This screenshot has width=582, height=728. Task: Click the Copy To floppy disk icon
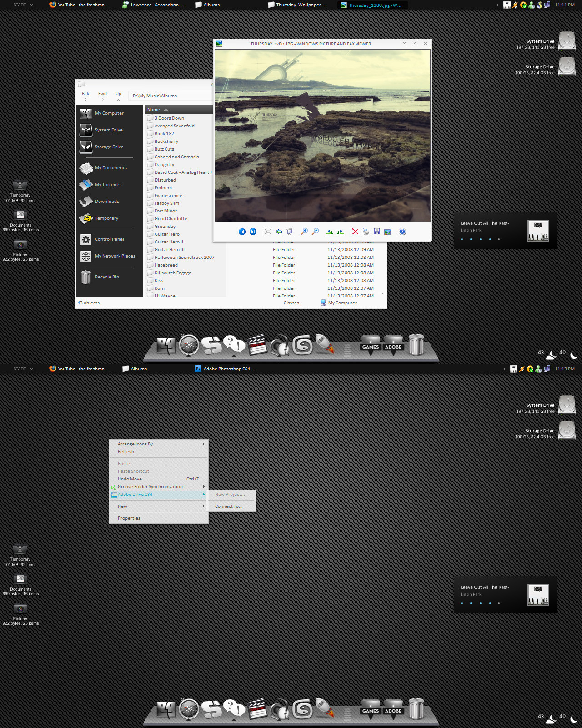pos(377,232)
